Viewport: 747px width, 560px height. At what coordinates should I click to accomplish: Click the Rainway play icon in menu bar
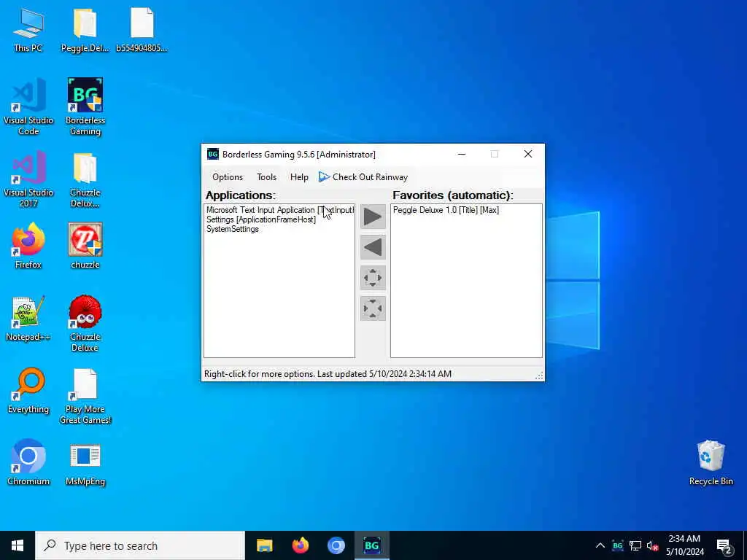[324, 177]
